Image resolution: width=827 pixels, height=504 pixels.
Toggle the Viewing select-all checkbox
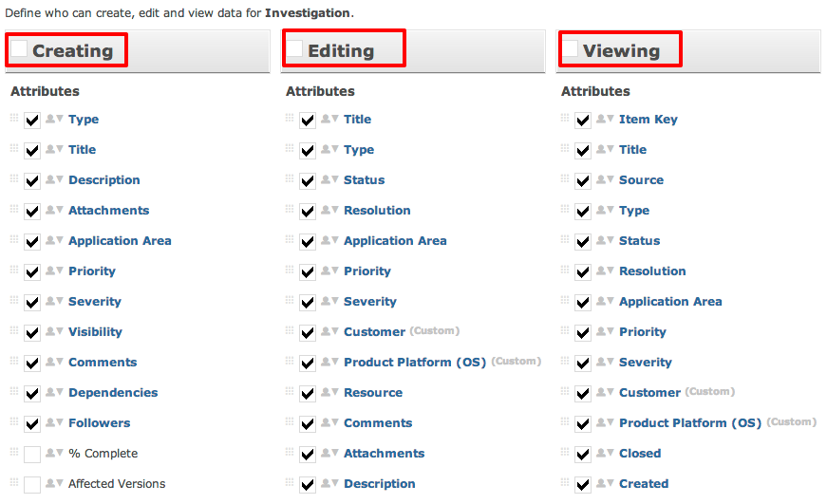point(570,48)
